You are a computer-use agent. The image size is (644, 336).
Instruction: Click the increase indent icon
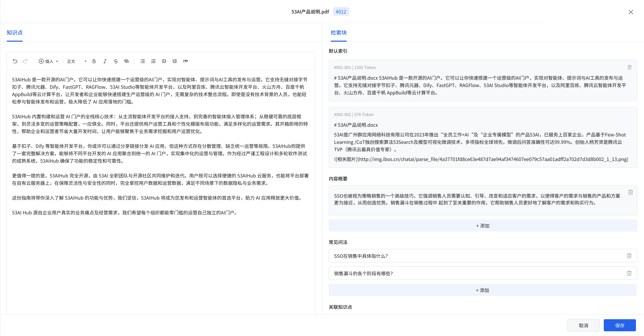[175, 61]
